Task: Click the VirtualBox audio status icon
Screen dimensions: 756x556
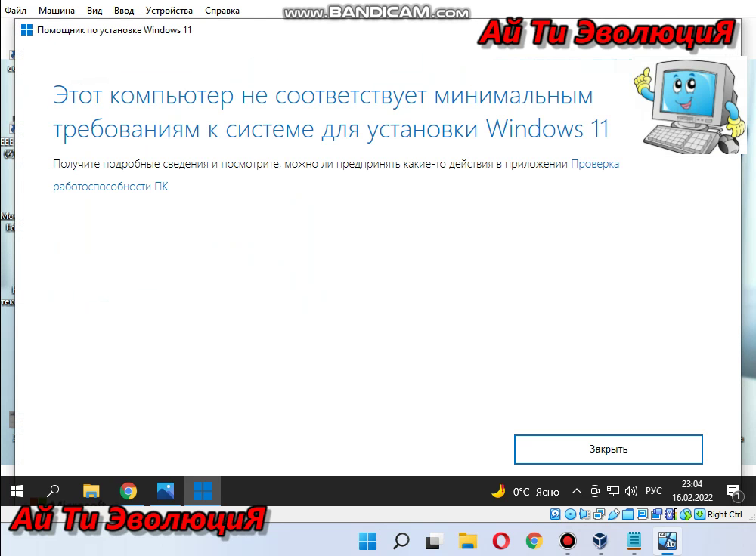Action: click(584, 514)
